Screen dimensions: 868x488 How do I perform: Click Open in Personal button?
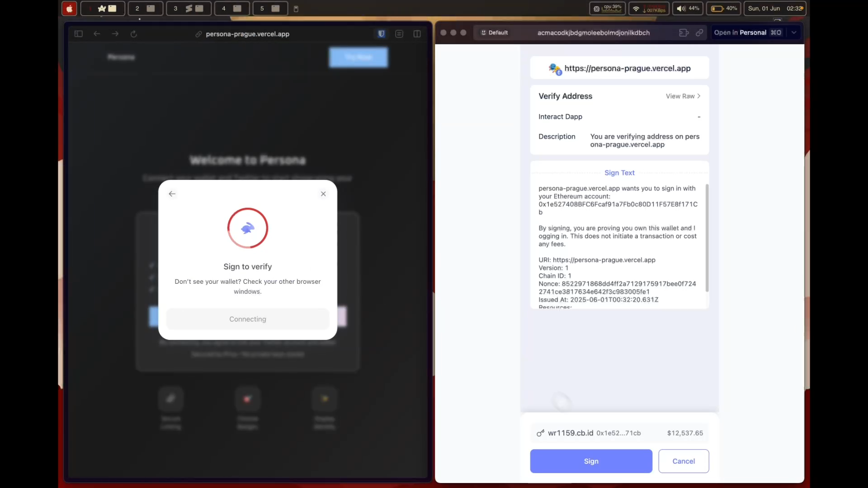(748, 33)
